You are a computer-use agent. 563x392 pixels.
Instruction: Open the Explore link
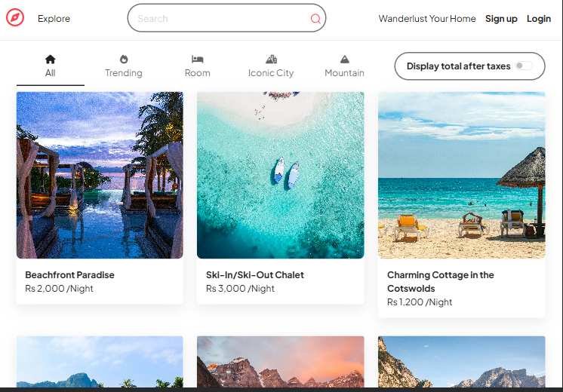[x=54, y=19]
